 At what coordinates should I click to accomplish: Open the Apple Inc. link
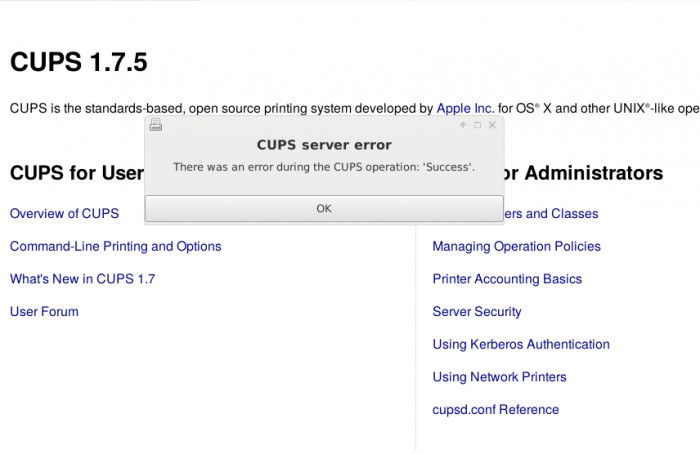[465, 108]
